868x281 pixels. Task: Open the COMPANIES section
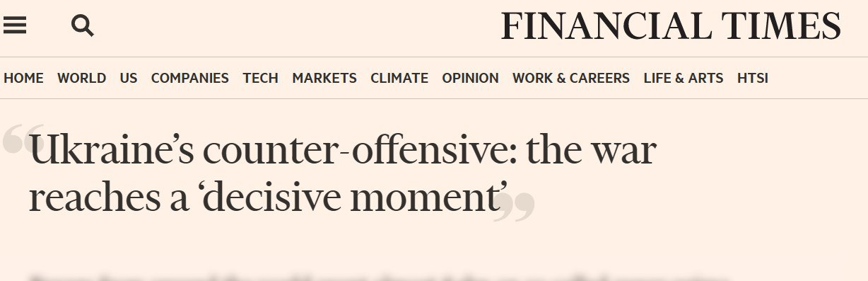click(x=190, y=79)
